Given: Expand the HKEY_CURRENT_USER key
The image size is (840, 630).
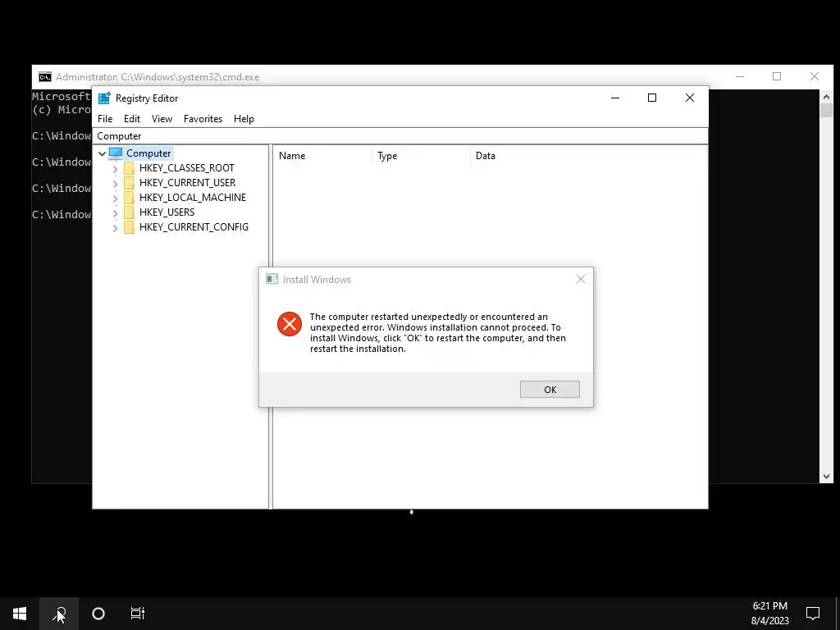Looking at the screenshot, I should (x=115, y=183).
